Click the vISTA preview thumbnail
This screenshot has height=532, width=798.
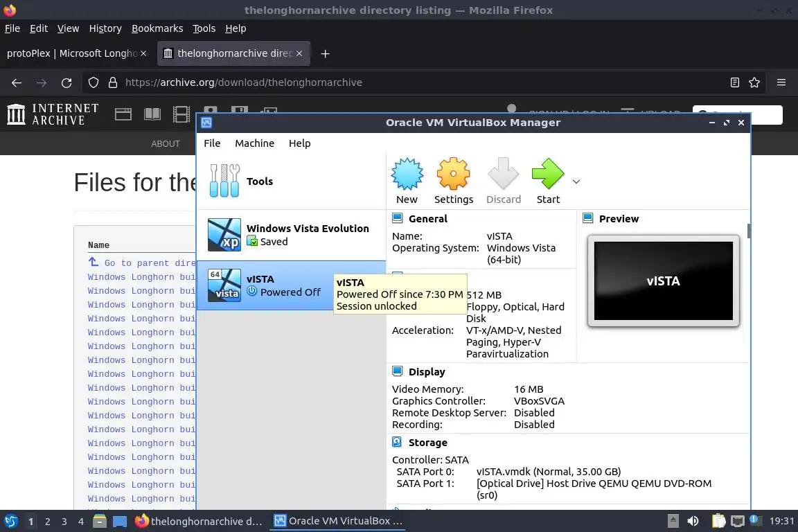click(x=663, y=281)
